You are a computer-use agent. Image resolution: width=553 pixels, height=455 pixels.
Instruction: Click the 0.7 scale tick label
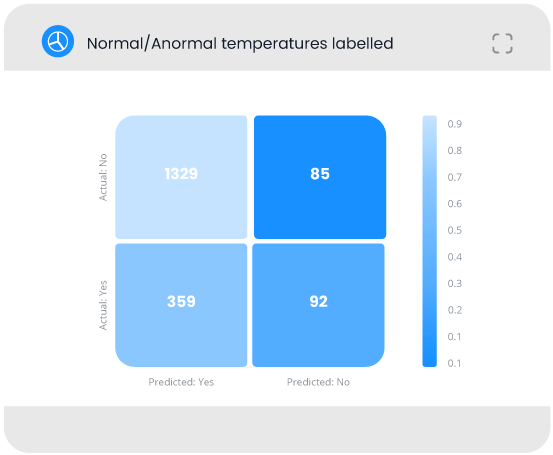[455, 177]
